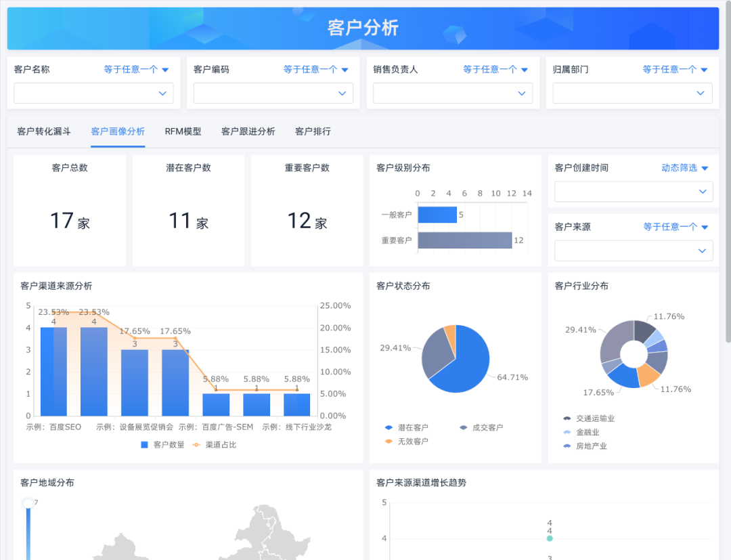Toggle 无效客户 legend marker in status chart
The image size is (731, 560).
click(389, 441)
